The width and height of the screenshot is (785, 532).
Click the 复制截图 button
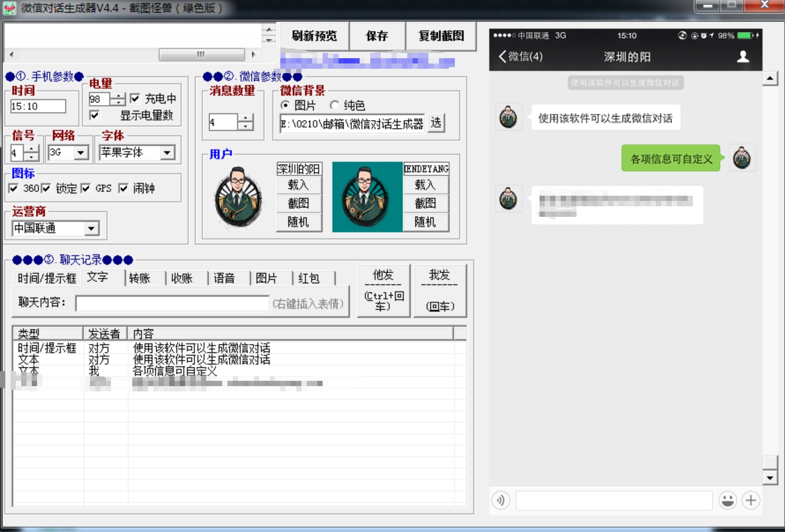(x=441, y=36)
